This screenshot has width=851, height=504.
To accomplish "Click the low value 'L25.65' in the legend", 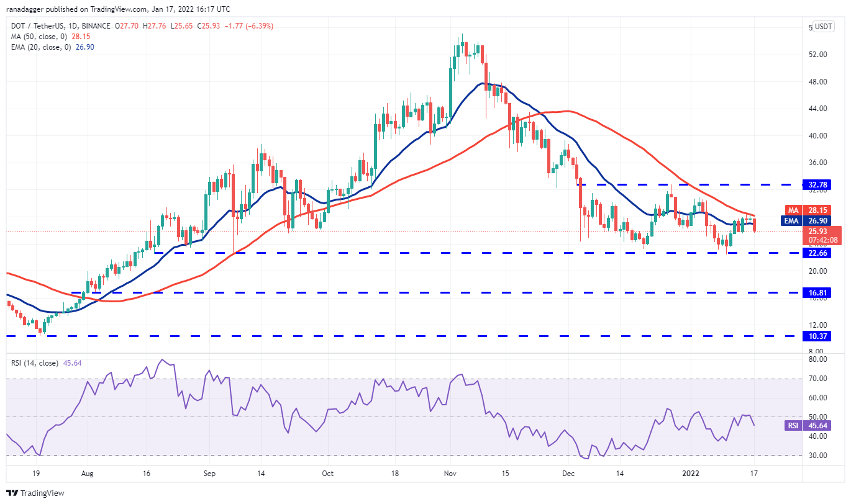I will (x=180, y=26).
